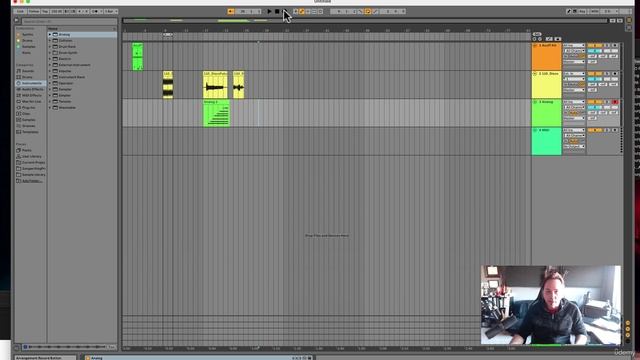Click the MIDI map mode button

[x=595, y=11]
